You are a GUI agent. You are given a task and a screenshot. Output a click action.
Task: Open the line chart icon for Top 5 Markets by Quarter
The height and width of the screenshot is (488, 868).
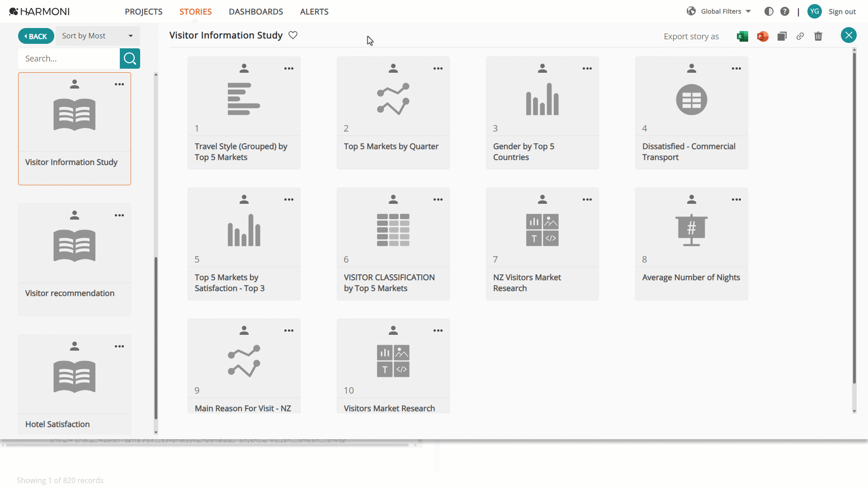point(393,99)
